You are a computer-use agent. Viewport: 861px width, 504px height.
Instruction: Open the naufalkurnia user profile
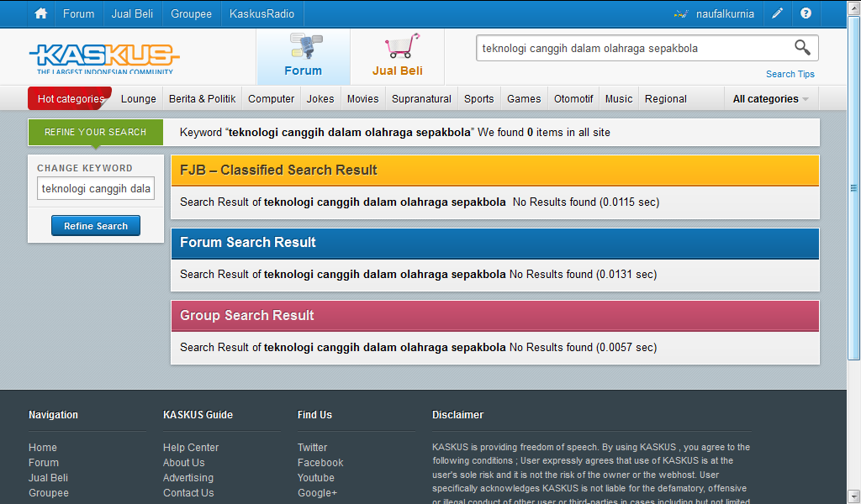click(x=725, y=13)
